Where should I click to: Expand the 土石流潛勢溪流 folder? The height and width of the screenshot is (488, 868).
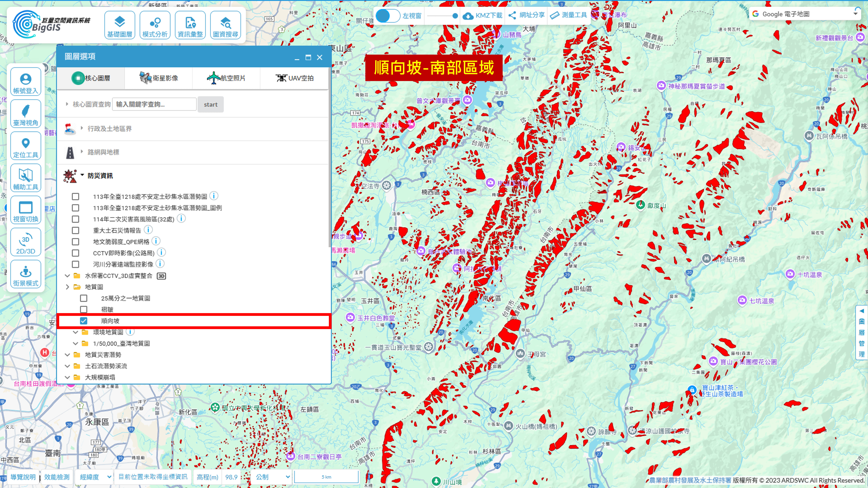pyautogui.click(x=67, y=366)
